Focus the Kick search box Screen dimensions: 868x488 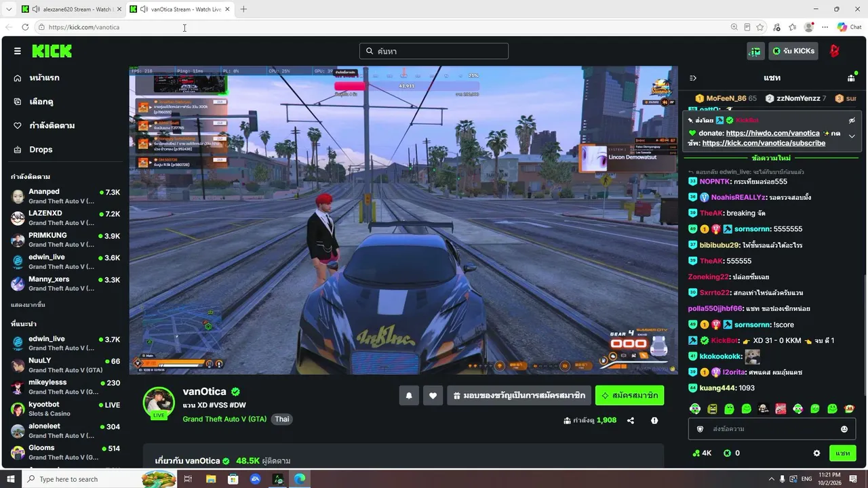[434, 51]
